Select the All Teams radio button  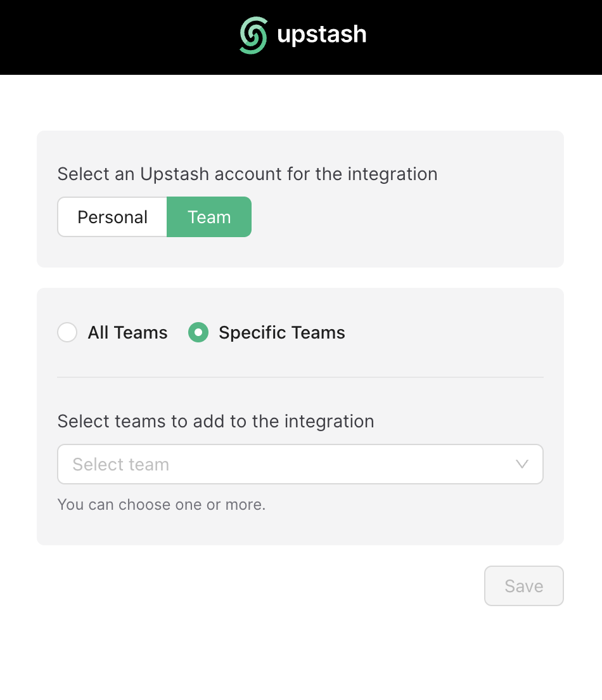[x=67, y=332]
